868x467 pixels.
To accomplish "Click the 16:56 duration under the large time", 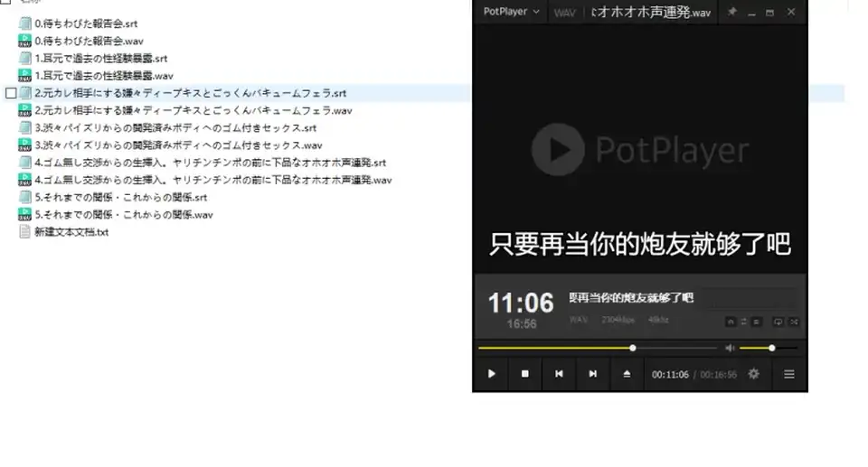I will coord(522,323).
